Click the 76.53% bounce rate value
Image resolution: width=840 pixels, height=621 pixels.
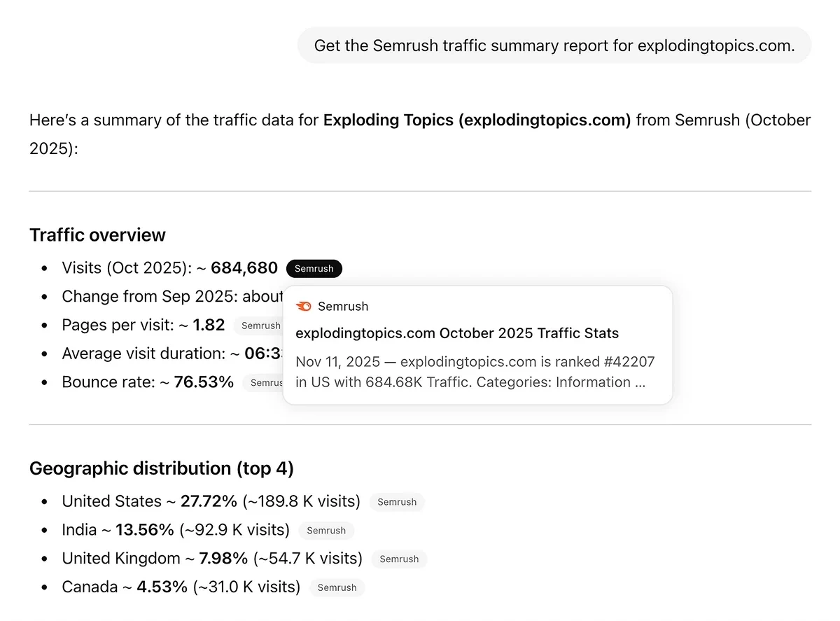(x=206, y=382)
